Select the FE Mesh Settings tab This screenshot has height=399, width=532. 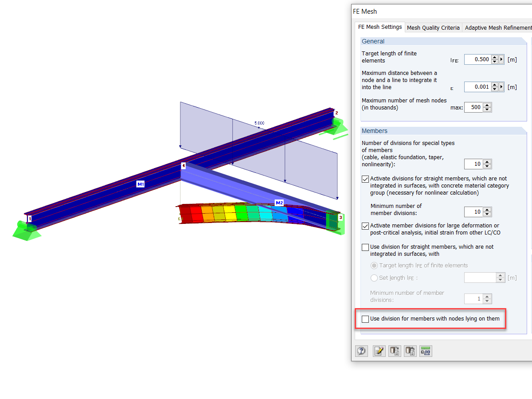[x=379, y=27]
